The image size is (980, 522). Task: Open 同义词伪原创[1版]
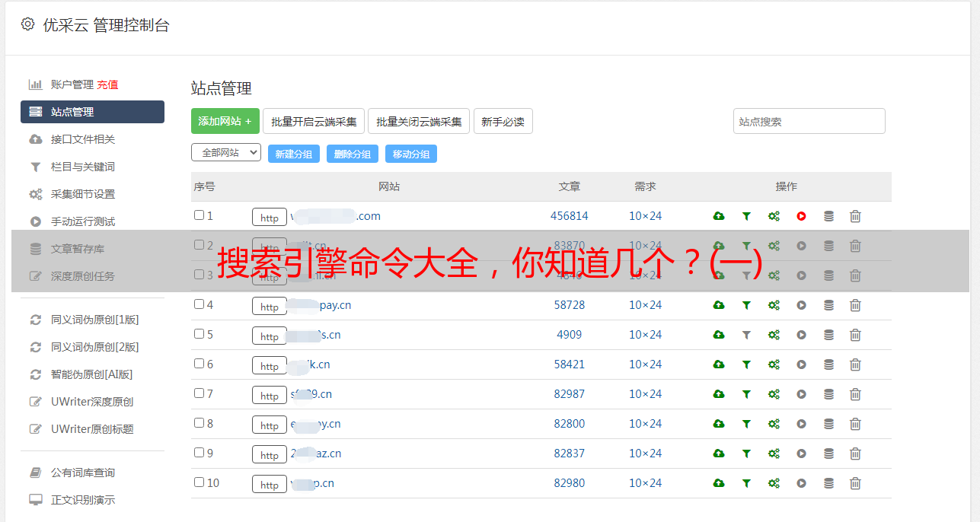tap(95, 320)
